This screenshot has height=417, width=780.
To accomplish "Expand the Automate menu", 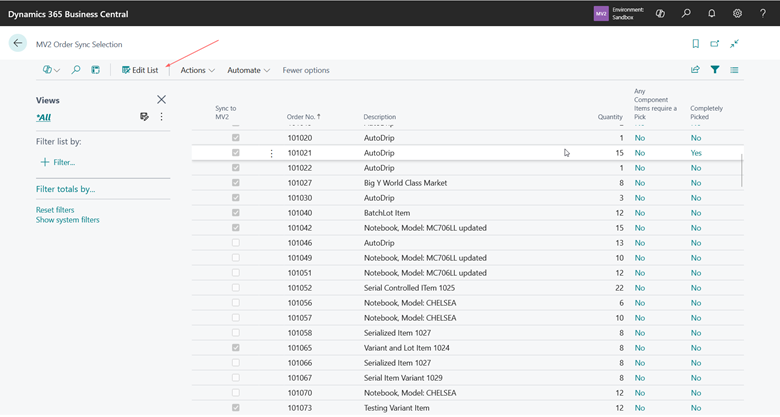I will click(x=248, y=70).
